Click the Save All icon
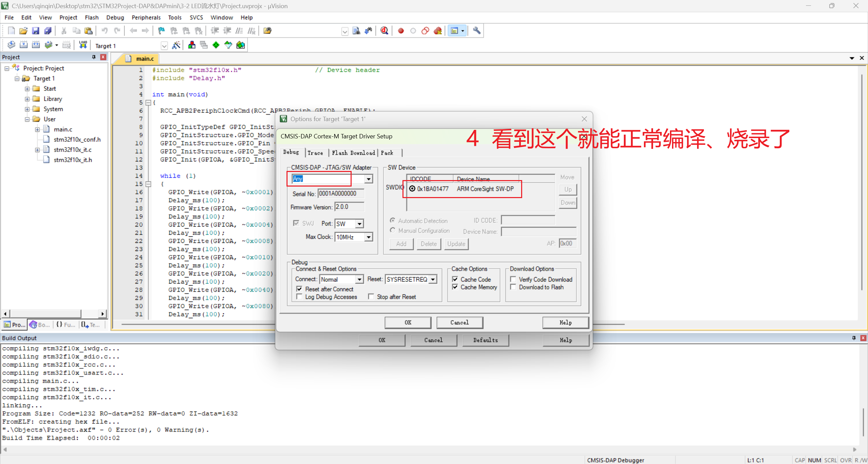Image resolution: width=868 pixels, height=464 pixels. [48, 31]
